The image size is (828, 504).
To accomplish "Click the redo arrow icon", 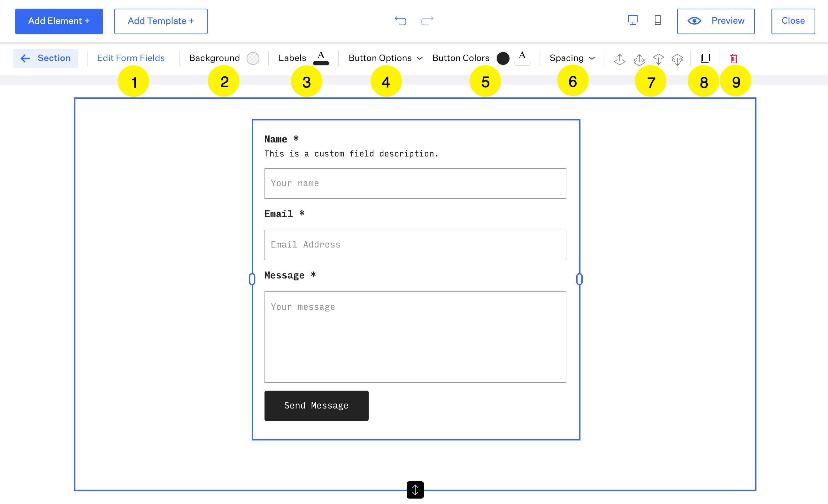I will pyautogui.click(x=427, y=21).
